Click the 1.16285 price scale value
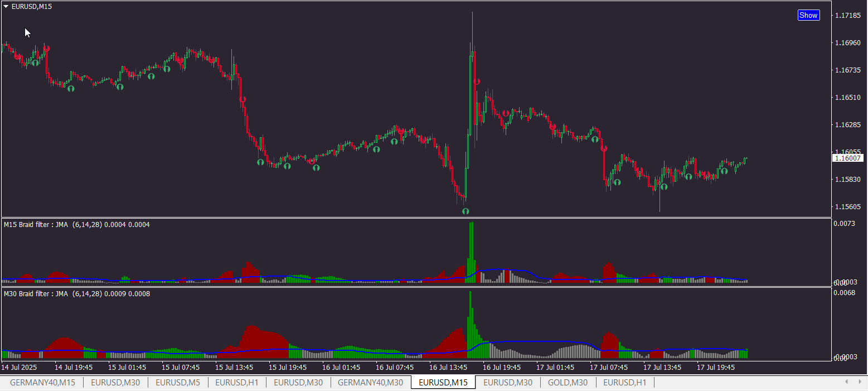 pos(848,124)
